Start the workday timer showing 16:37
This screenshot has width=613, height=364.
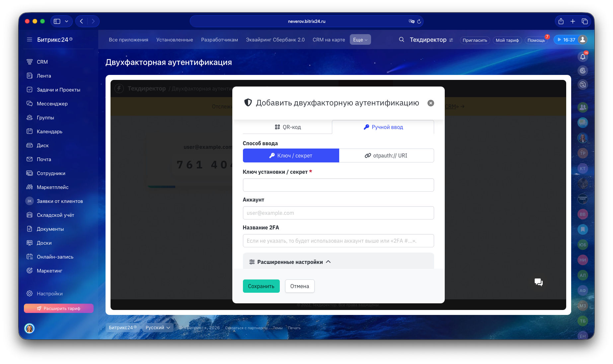(x=566, y=40)
